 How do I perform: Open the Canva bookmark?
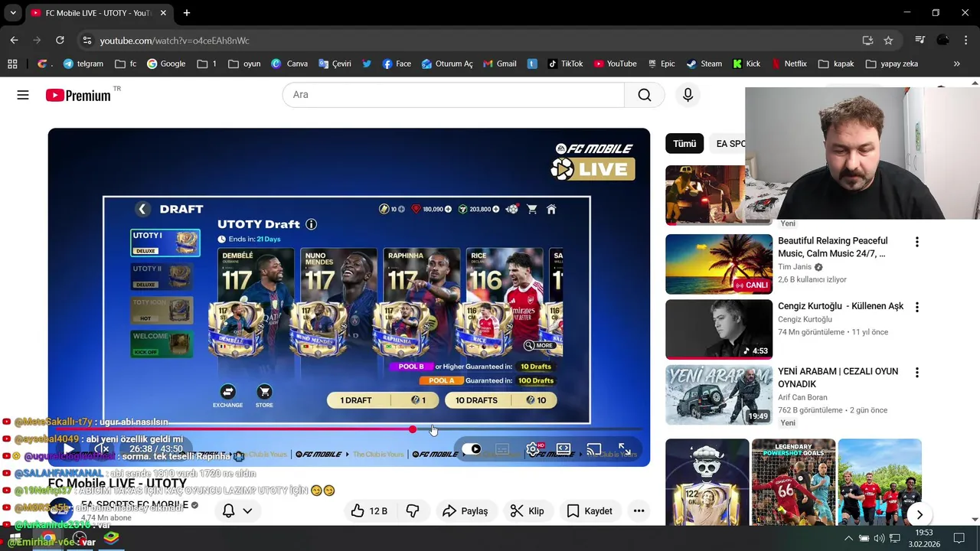pos(289,64)
